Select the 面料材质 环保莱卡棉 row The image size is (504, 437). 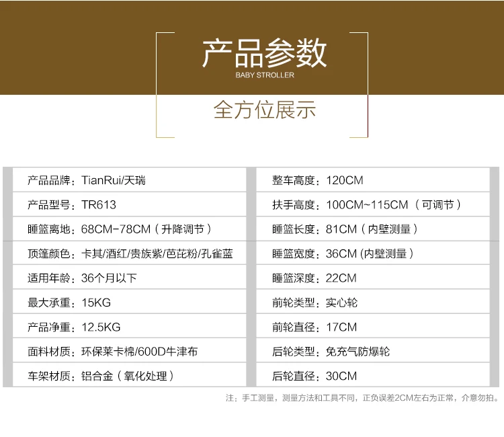[x=129, y=351]
